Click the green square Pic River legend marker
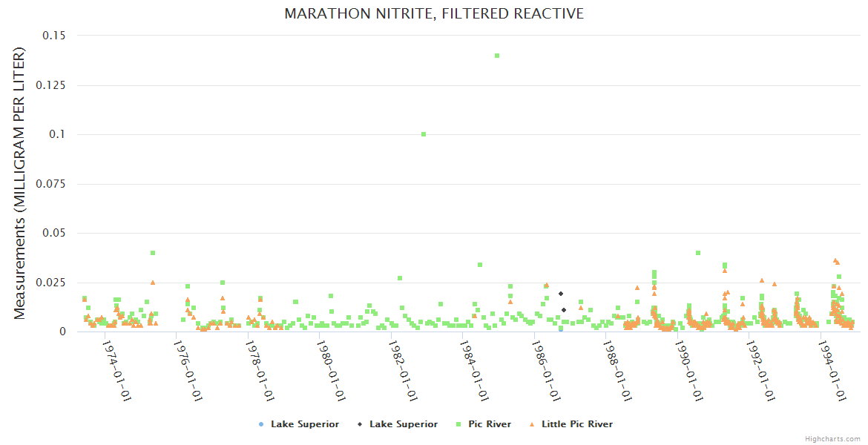 point(457,424)
